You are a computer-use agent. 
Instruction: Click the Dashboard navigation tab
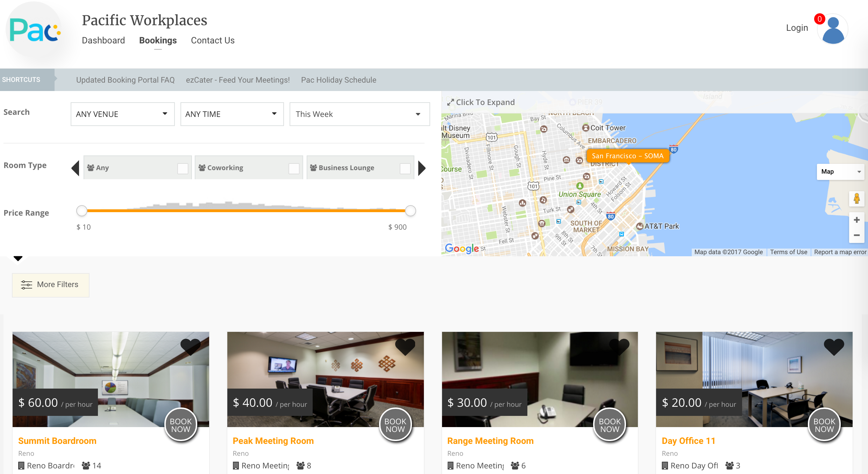tap(104, 40)
